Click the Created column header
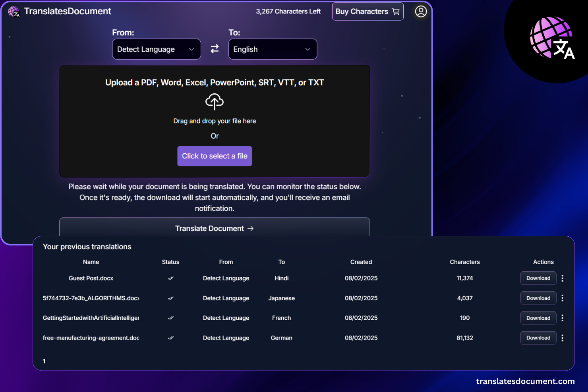The image size is (588, 392). pyautogui.click(x=361, y=262)
